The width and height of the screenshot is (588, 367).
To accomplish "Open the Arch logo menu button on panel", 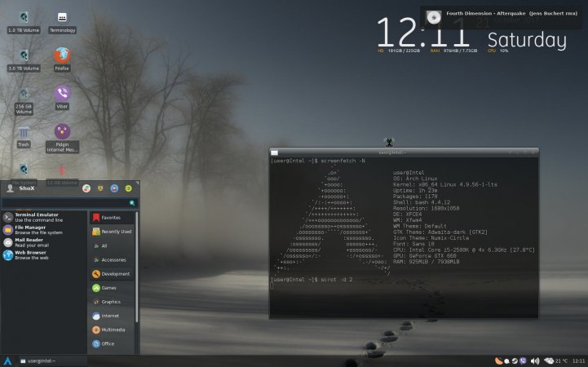I will [x=7, y=361].
